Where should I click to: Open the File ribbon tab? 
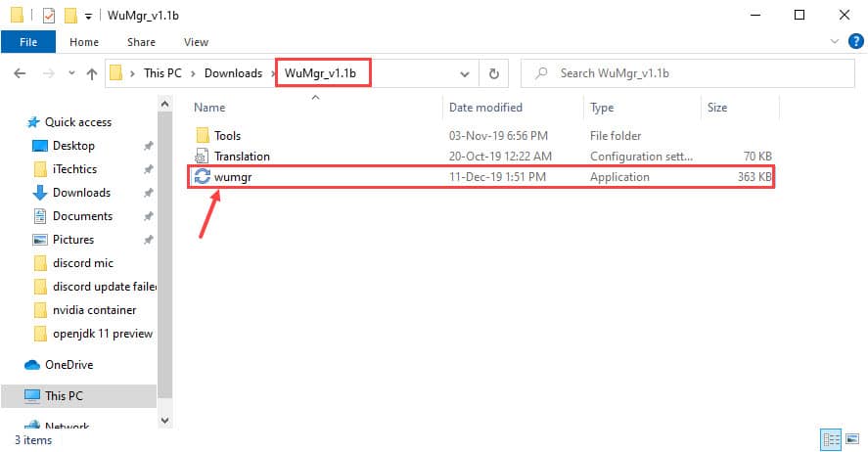[x=28, y=42]
